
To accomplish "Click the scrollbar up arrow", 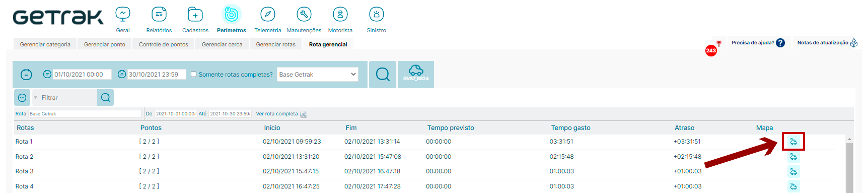I will tap(849, 139).
